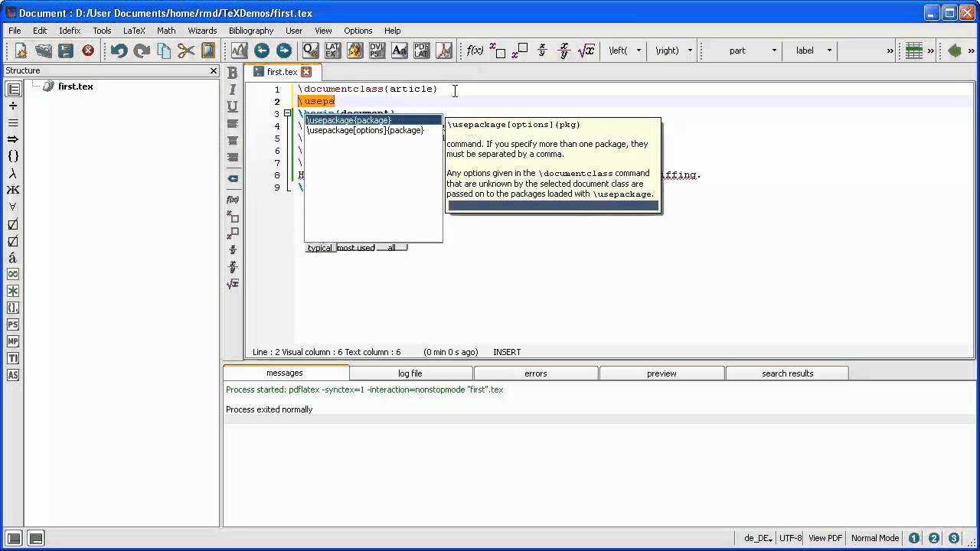Click the red stop/close document icon

pos(88,51)
